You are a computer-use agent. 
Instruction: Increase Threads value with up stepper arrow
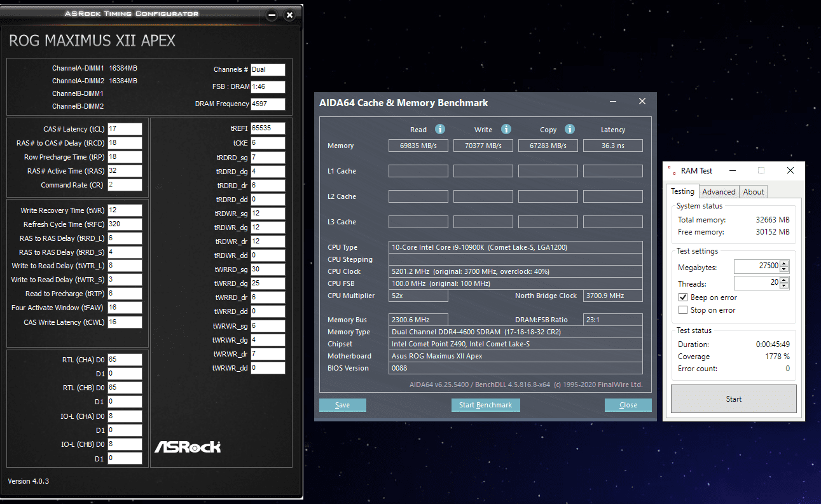click(784, 280)
